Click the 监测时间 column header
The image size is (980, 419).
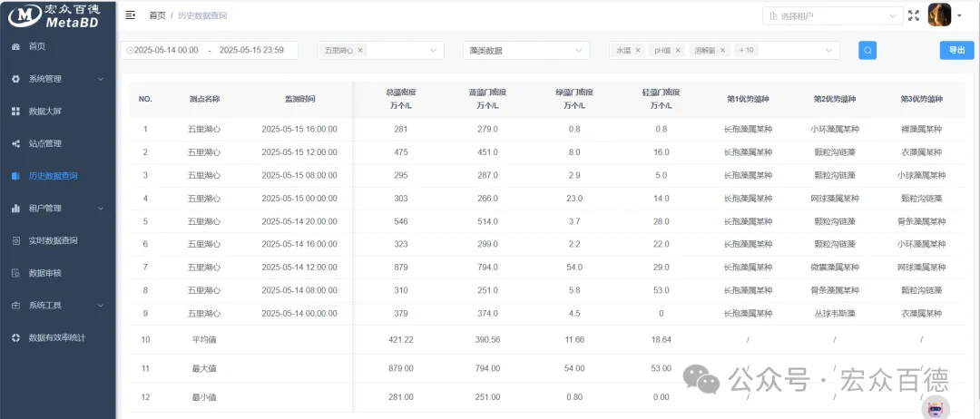tap(299, 99)
